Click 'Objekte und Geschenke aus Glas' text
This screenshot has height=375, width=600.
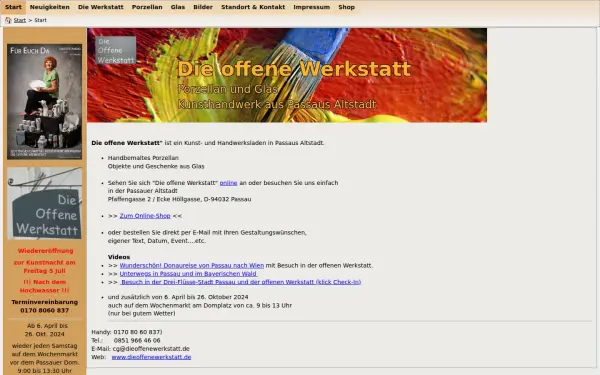pos(156,166)
